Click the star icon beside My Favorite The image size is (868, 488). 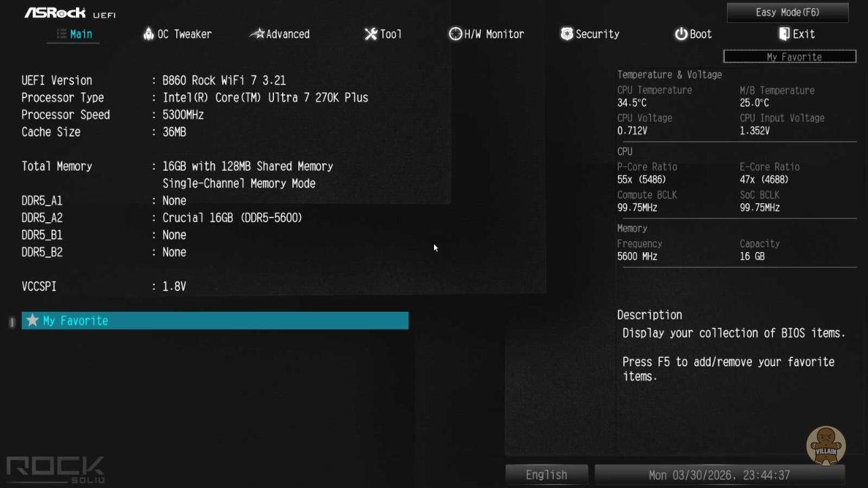(32, 321)
